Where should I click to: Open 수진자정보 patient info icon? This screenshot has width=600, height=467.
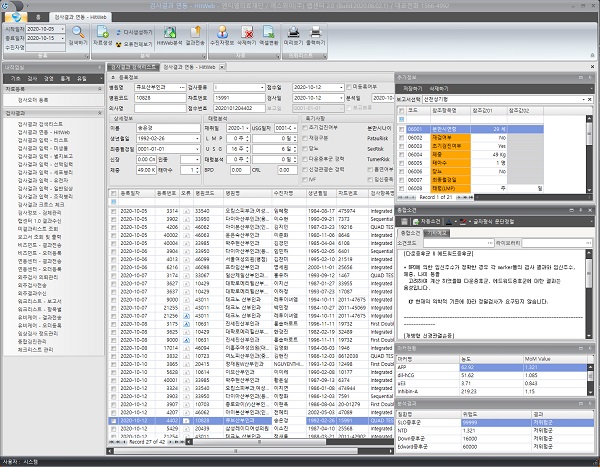tap(222, 32)
